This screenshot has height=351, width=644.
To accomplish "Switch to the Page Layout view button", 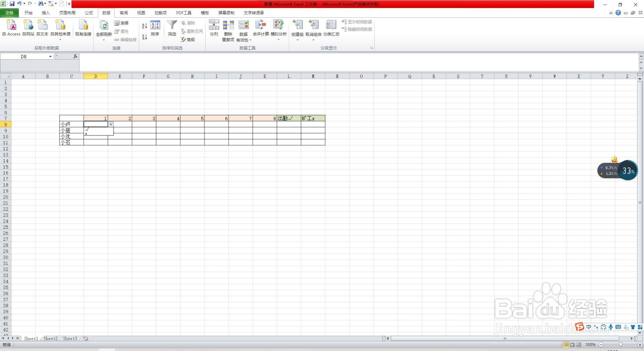I will (x=572, y=345).
